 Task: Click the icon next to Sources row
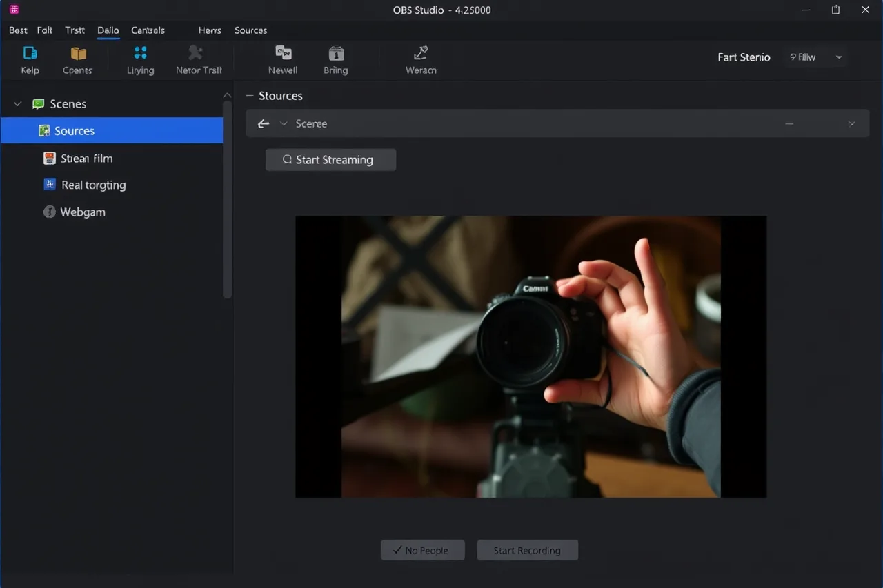tap(44, 131)
